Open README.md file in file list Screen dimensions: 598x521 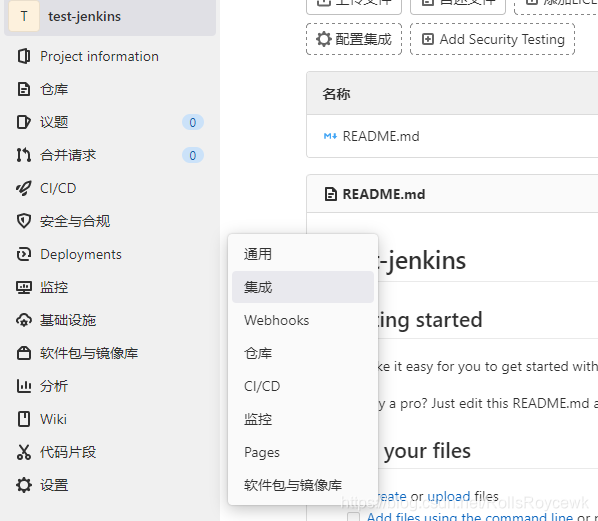point(381,136)
